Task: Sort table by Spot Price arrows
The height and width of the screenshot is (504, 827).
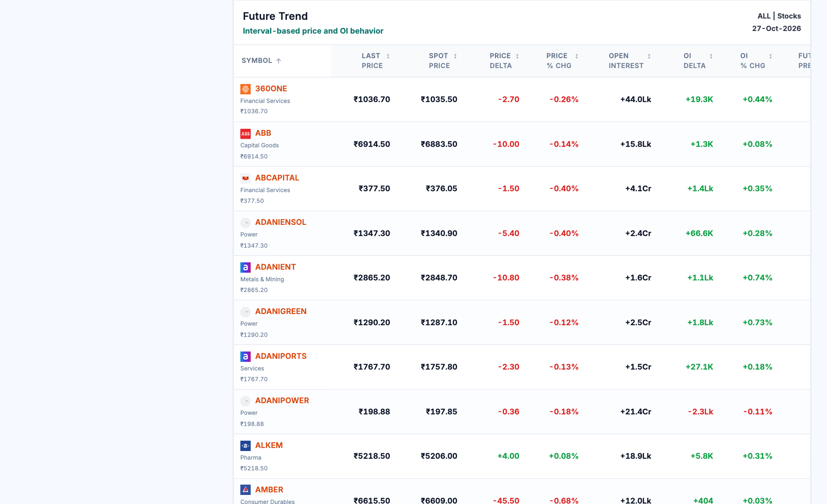Action: (x=455, y=56)
